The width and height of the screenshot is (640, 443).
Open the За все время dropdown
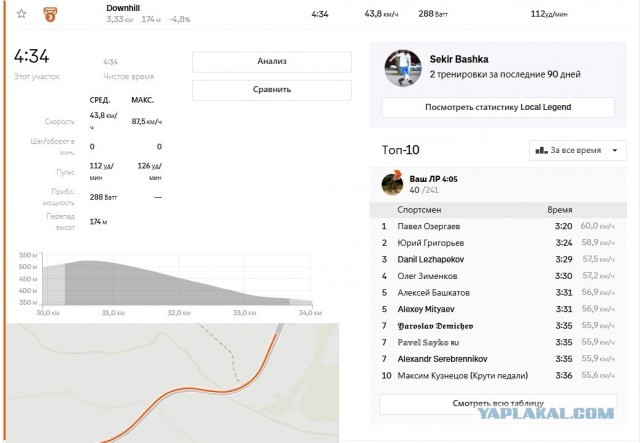[x=578, y=150]
